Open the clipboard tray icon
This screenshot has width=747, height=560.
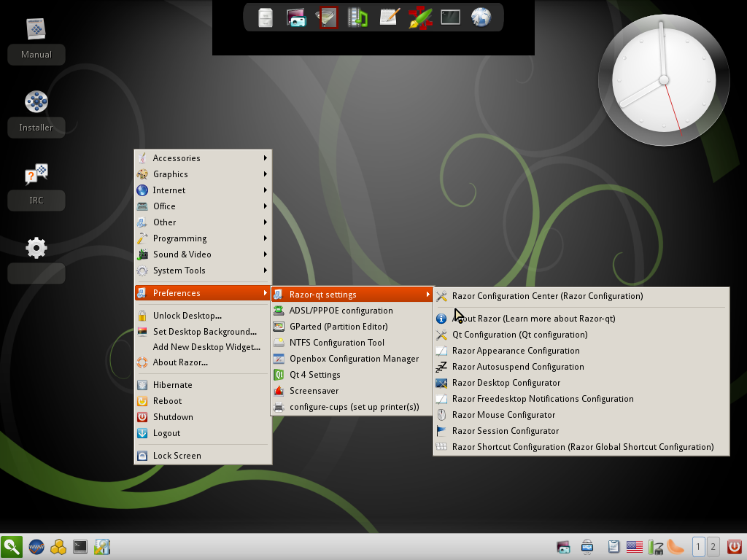(613, 547)
